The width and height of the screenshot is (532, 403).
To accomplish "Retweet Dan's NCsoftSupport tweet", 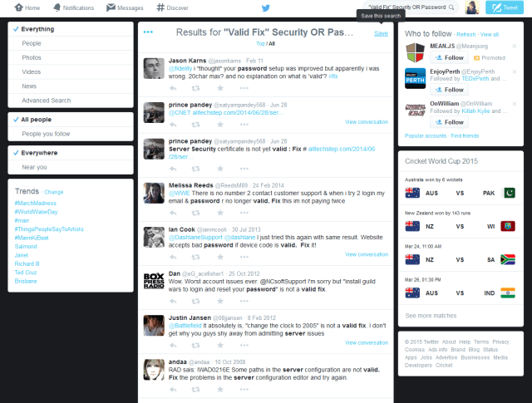I will 196,302.
